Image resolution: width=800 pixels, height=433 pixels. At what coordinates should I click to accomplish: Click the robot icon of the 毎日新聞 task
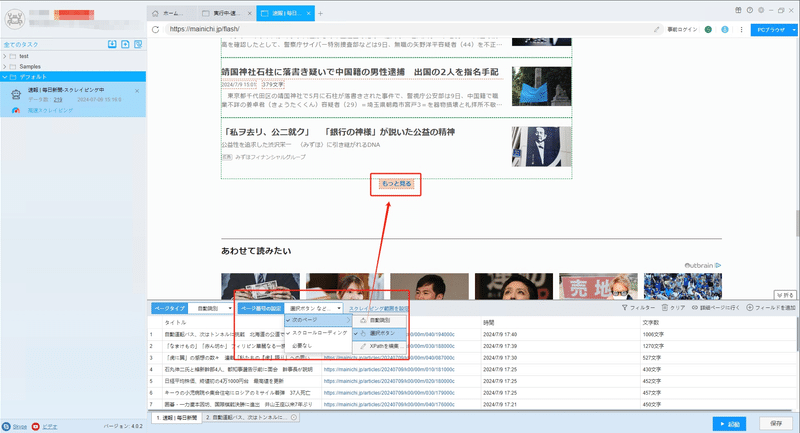(x=16, y=94)
